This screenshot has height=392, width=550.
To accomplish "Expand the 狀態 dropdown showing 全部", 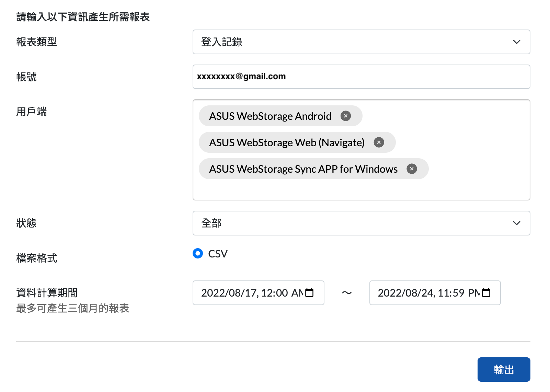I will pos(362,223).
